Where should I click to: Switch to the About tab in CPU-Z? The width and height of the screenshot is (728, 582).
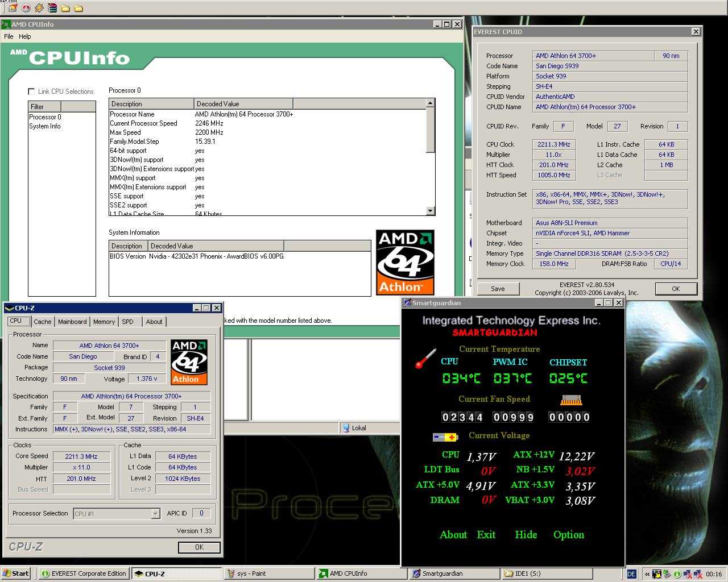click(x=154, y=322)
